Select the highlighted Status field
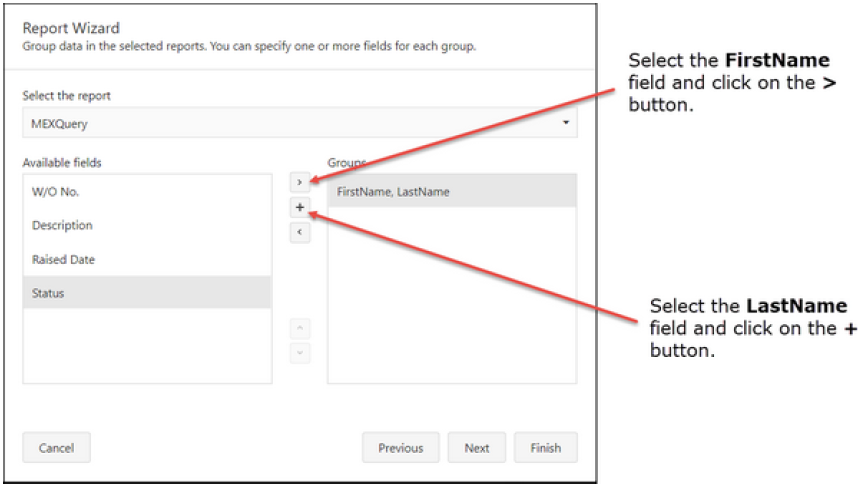 coord(147,293)
